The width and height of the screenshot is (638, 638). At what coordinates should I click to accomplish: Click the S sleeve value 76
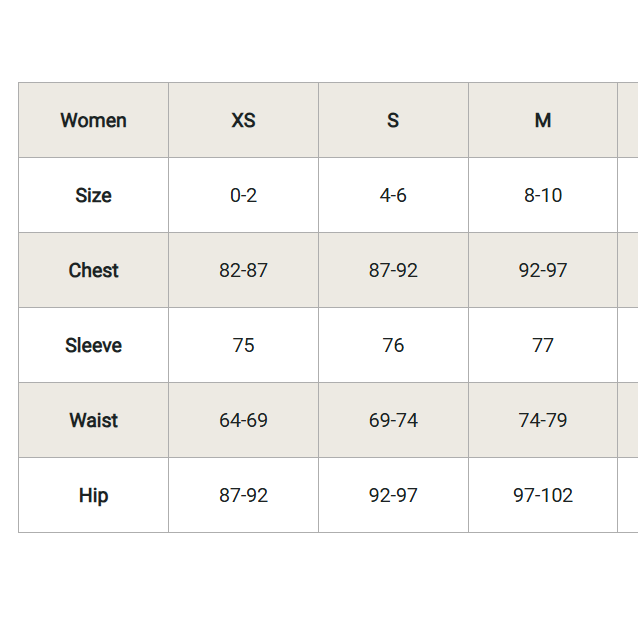pos(393,345)
